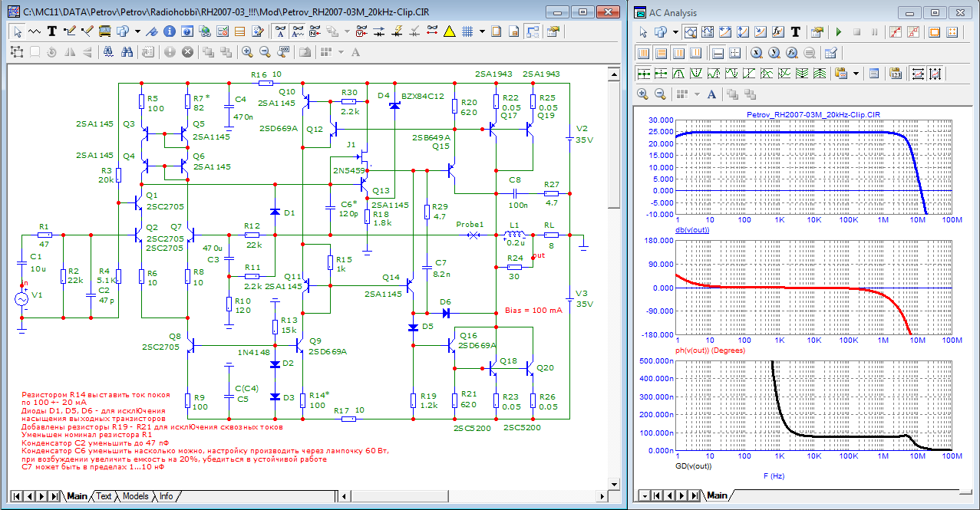Switch to the Info tab
Screen dimensions: 980x510
coord(166,496)
